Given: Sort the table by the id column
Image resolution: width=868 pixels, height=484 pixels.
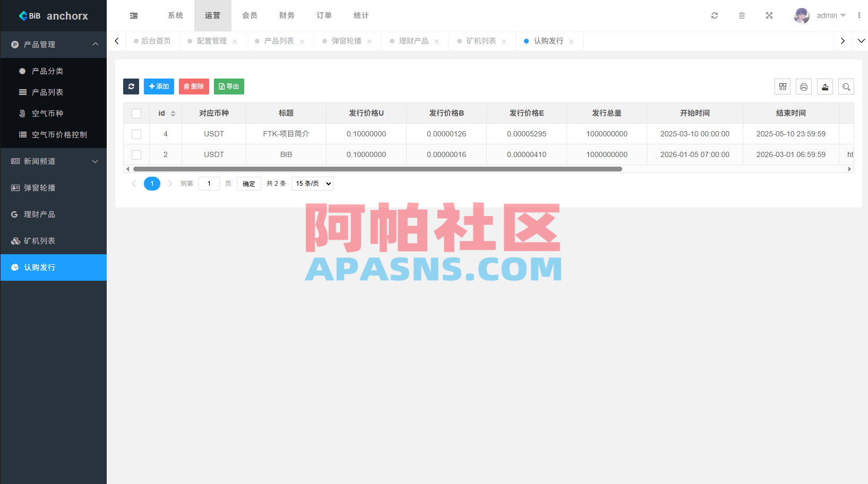Looking at the screenshot, I should pos(173,114).
